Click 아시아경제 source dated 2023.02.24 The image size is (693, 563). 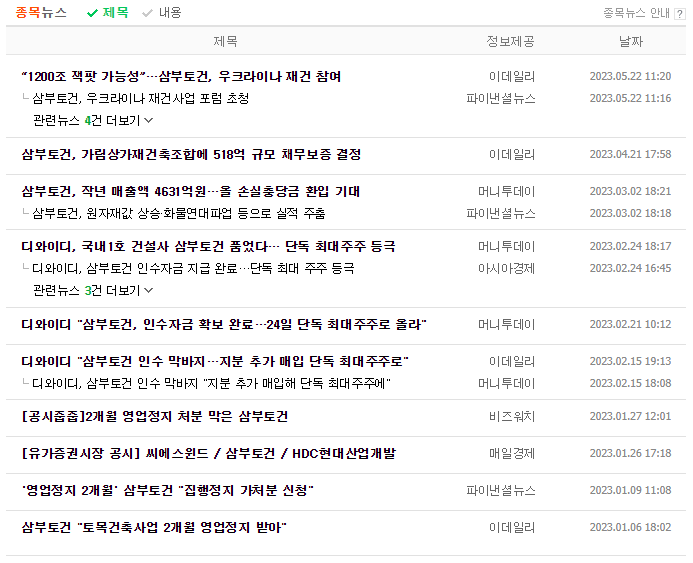506,268
